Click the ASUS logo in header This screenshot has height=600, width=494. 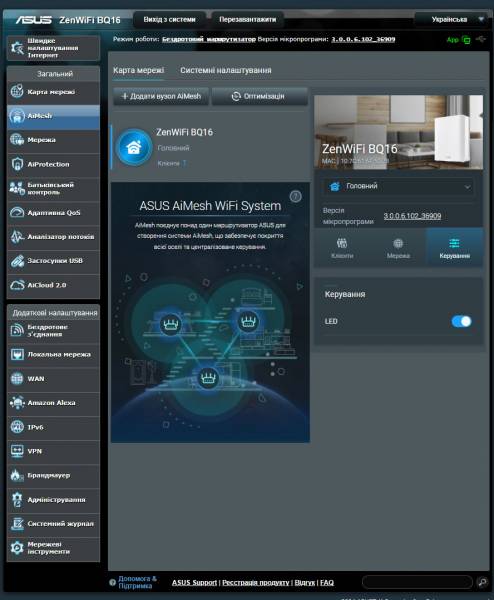(x=34, y=20)
